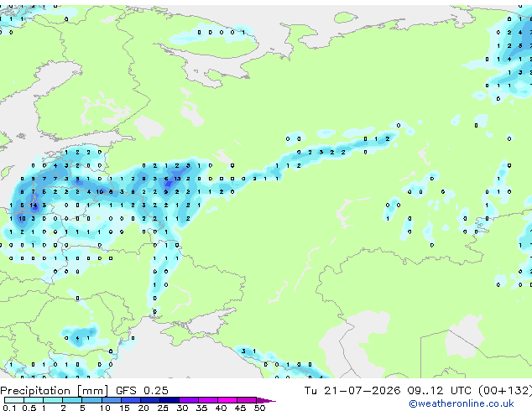Click the '09..12 UTC' time range
Screen dimensions: 532x411
(439, 391)
